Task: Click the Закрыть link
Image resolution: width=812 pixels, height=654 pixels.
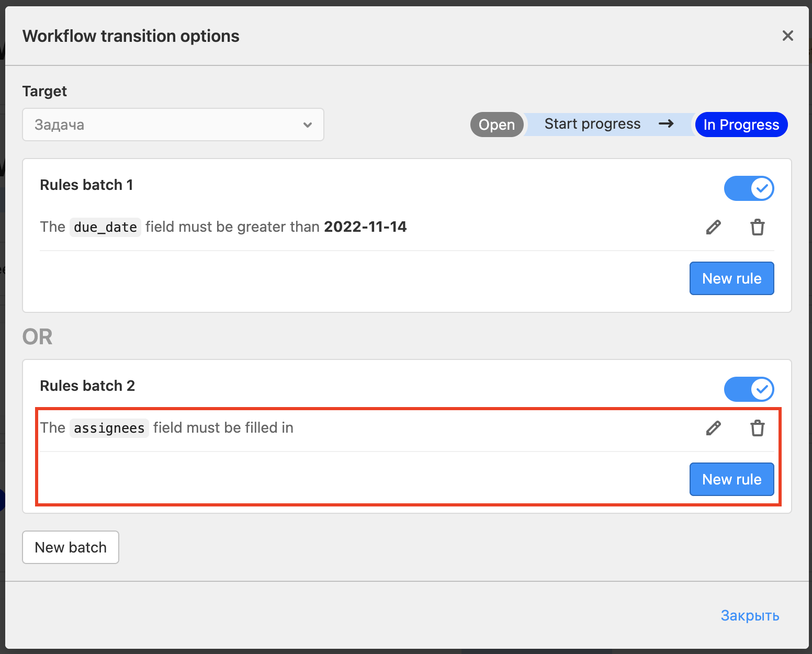Action: tap(750, 615)
